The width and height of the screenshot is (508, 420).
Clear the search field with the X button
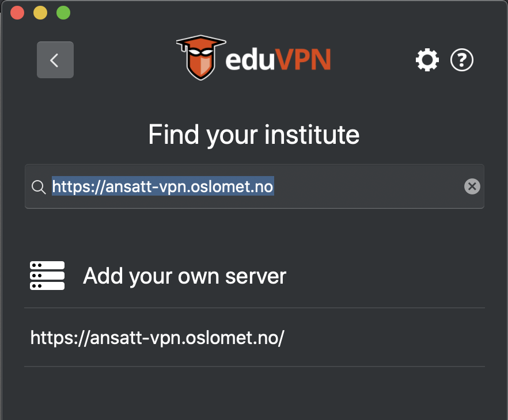pos(472,186)
